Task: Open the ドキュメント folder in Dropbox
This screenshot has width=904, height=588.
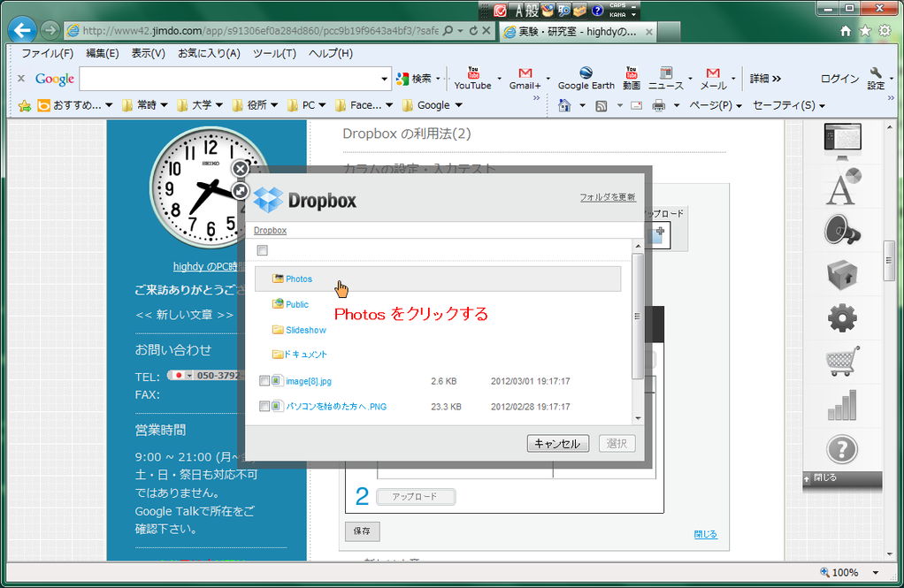Action: [305, 355]
